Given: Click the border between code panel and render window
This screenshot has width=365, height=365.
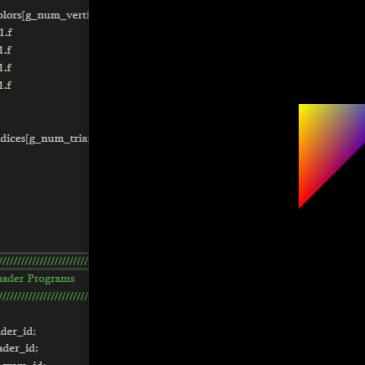Looking at the screenshot, I should (x=89, y=182).
